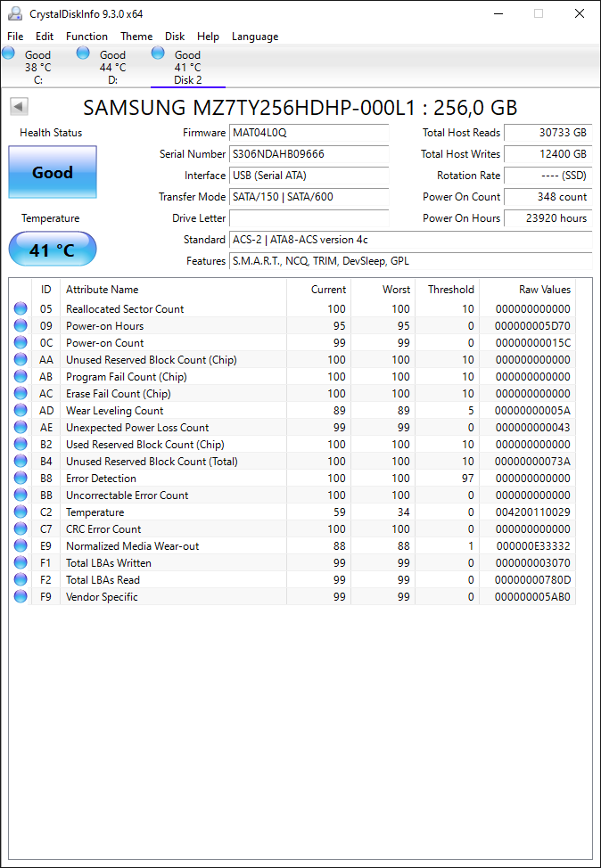Screen dimensions: 601x868
Task: Select the Disk 2 tab
Action: tap(188, 67)
